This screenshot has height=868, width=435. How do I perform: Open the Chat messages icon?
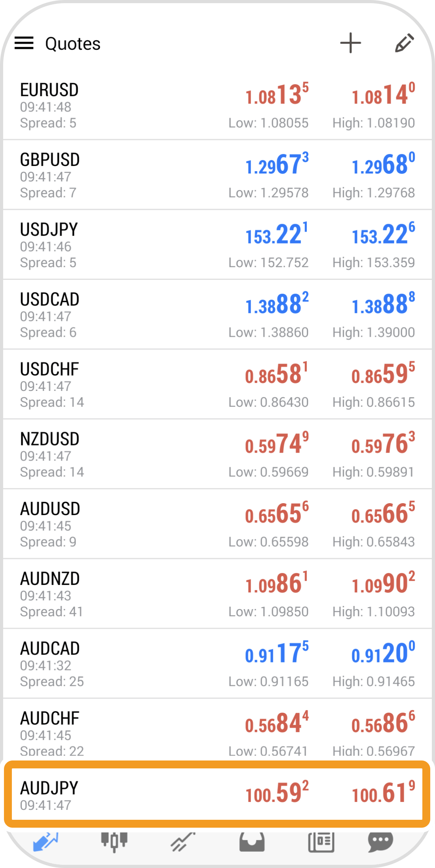click(380, 841)
